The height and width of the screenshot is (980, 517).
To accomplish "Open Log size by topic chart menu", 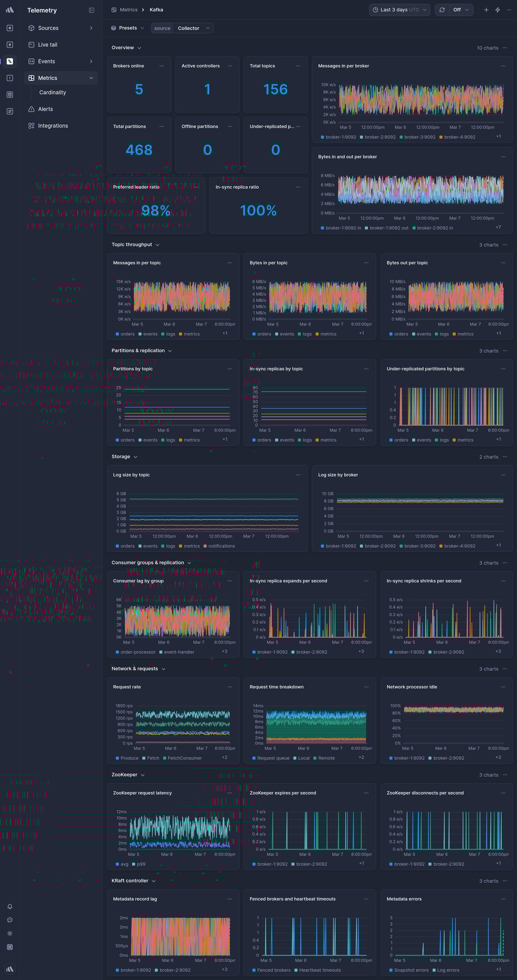I will coord(298,475).
